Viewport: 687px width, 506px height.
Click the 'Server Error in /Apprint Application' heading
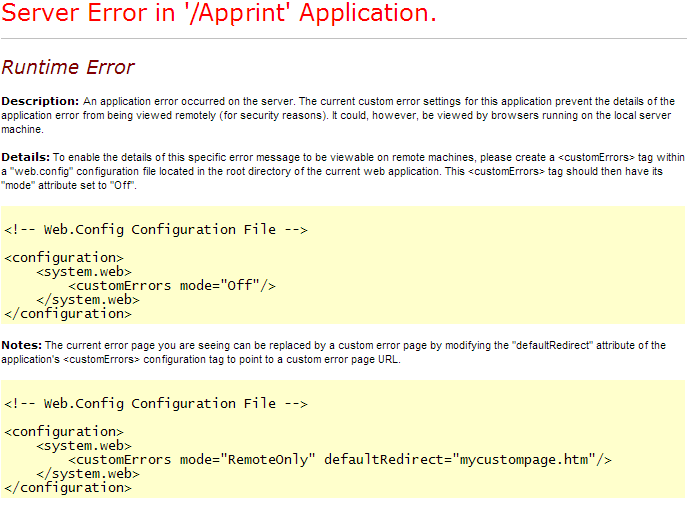(219, 15)
